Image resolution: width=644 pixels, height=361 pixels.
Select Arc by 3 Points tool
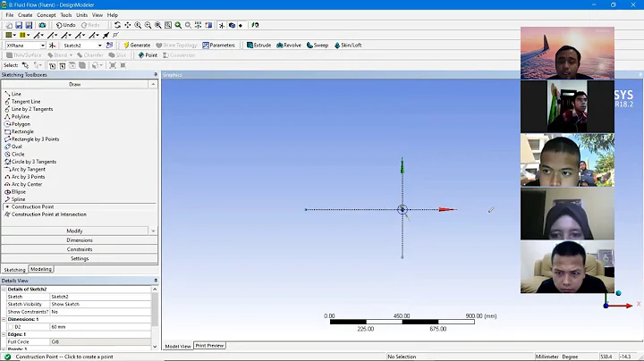tap(25, 177)
